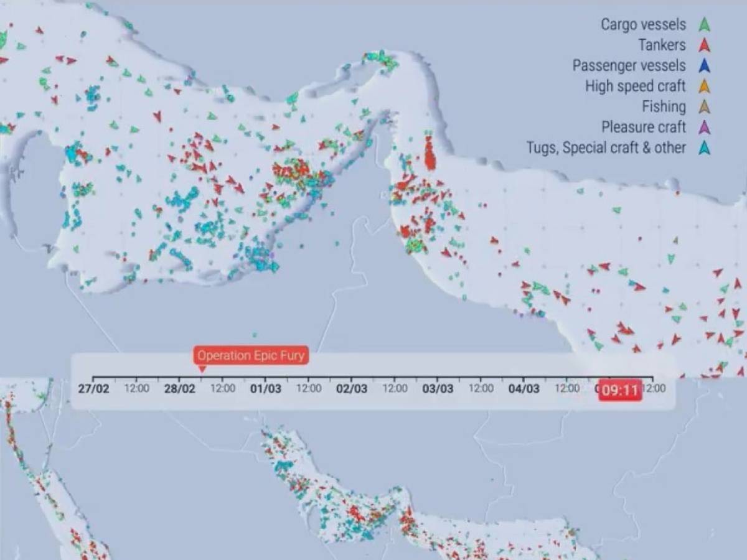This screenshot has height=560, width=747.
Task: Click the dense red tanker cluster near the strait
Action: point(430,154)
